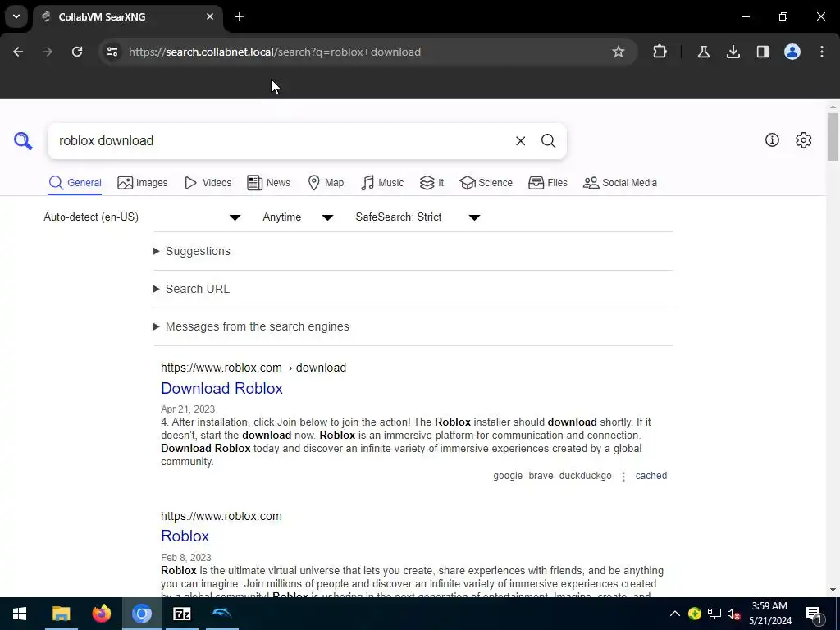
Task: Click the google engine label
Action: pyautogui.click(x=508, y=476)
